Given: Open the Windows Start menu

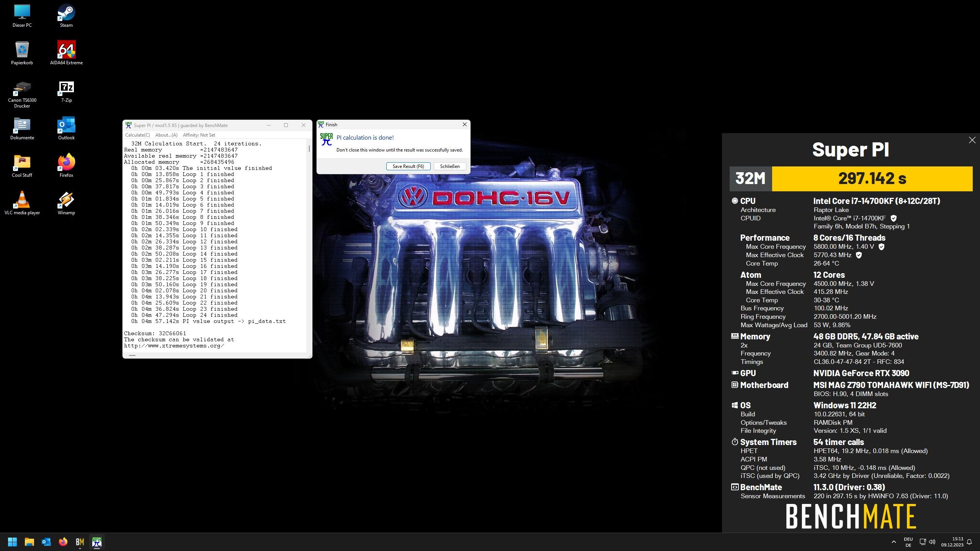Looking at the screenshot, I should point(12,542).
